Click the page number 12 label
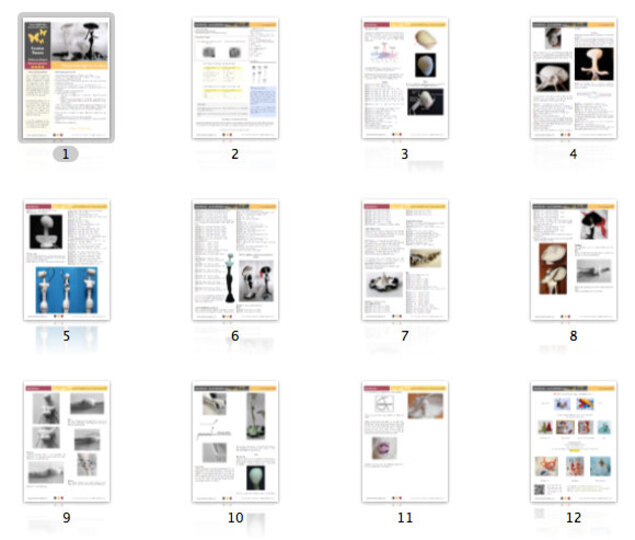This screenshot has height=540, width=635. tap(573, 518)
